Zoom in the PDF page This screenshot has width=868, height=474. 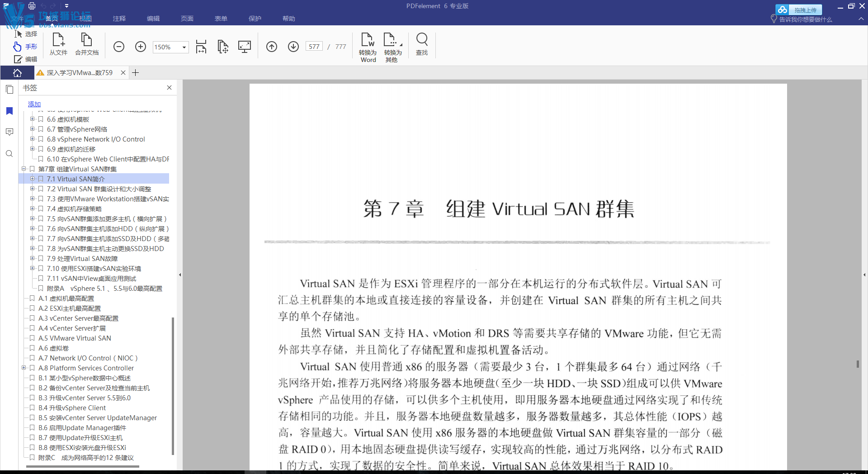140,47
